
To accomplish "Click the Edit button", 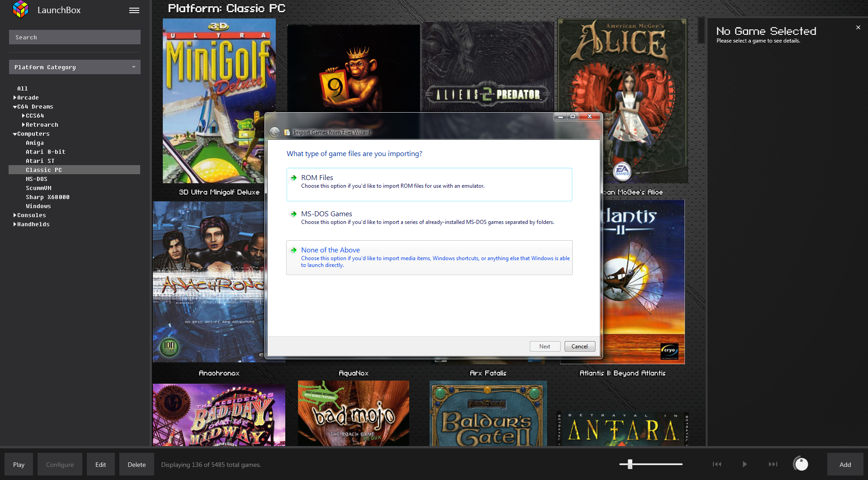I will click(100, 465).
